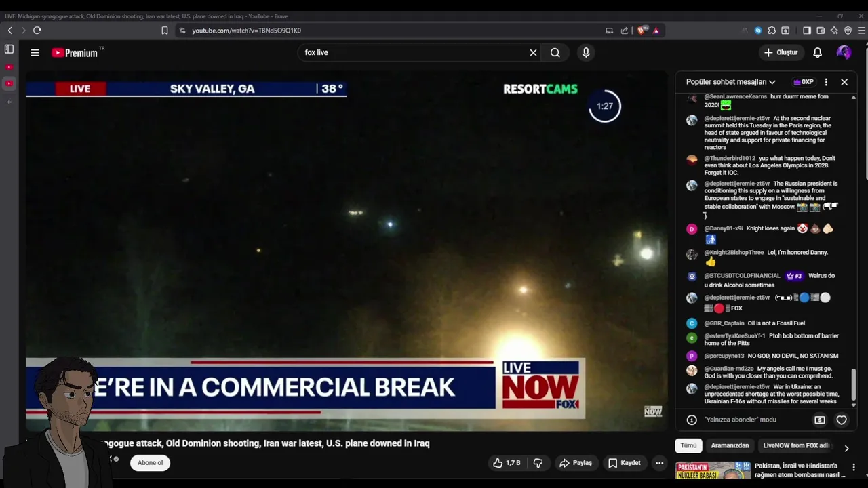The image size is (868, 488).
Task: Click user @GBR_Captain in chat
Action: coord(724,323)
